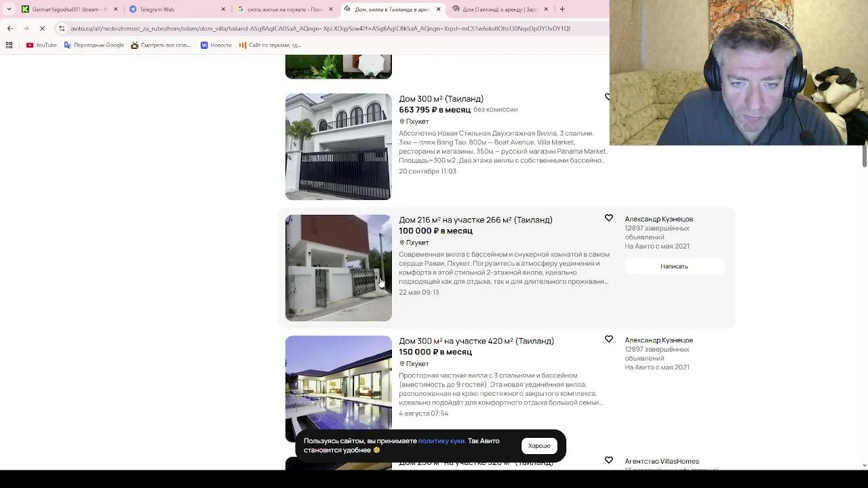Close the active Avito tab
868x488 pixels.
pos(438,9)
